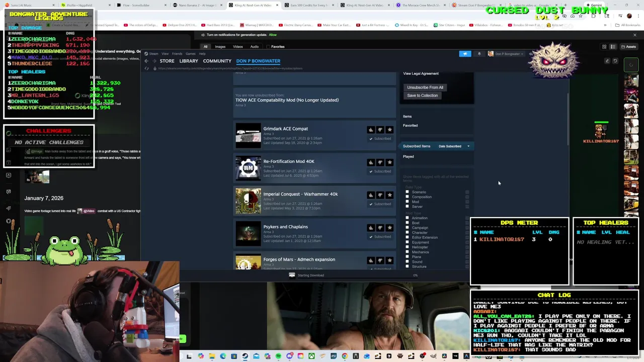This screenshot has width=644, height=362.
Task: Open Google Chrome in the taskbar
Action: point(345,356)
